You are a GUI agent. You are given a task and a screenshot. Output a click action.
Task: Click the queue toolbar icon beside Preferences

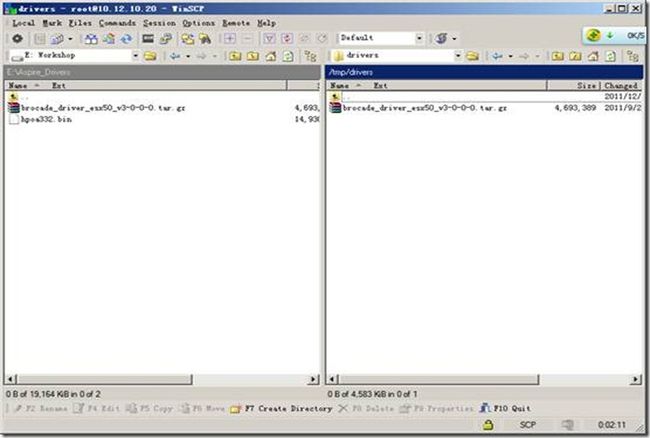point(40,39)
